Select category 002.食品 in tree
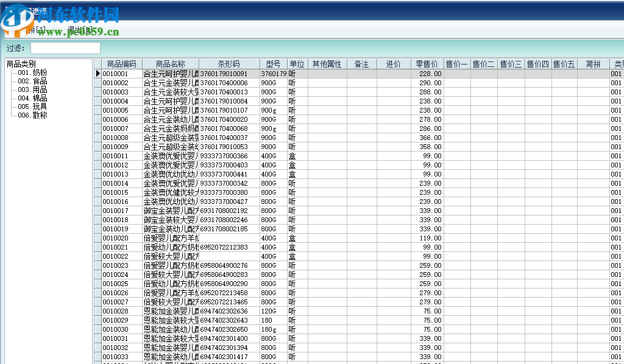Screen dimensions: 624x364 32,81
